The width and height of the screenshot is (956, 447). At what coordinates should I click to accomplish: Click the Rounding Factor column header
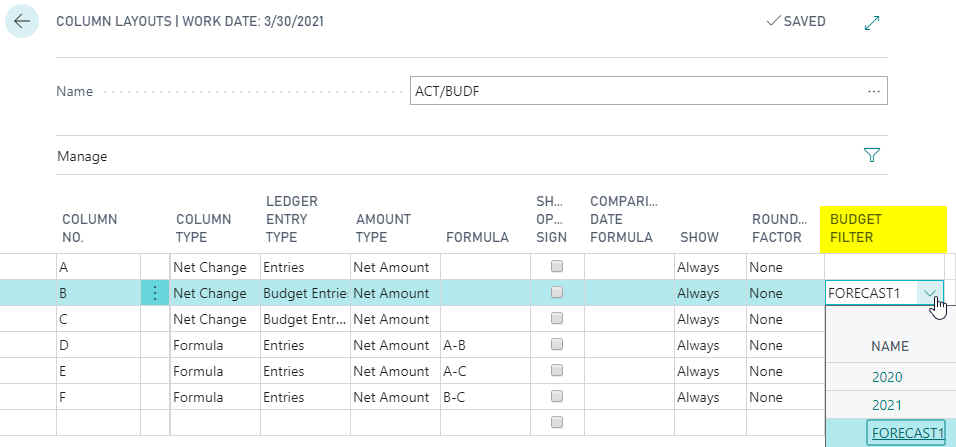tap(779, 228)
